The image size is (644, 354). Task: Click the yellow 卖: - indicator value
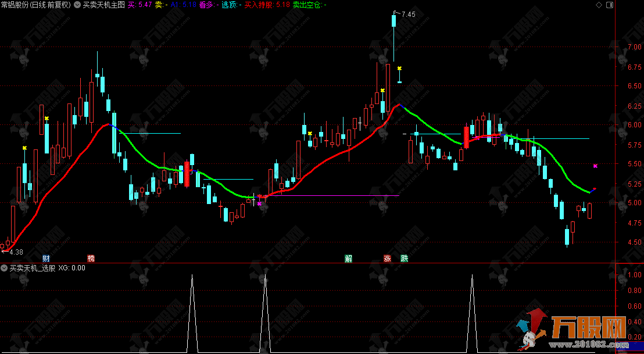(x=161, y=5)
